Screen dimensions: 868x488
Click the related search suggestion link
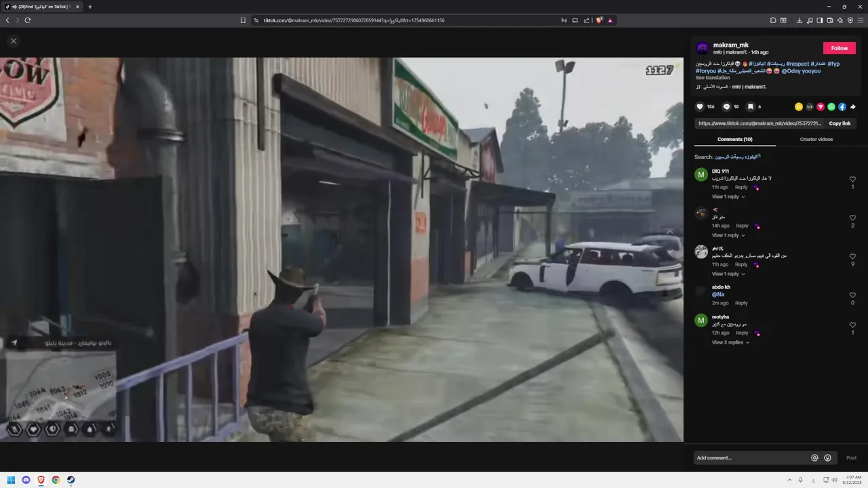point(737,157)
